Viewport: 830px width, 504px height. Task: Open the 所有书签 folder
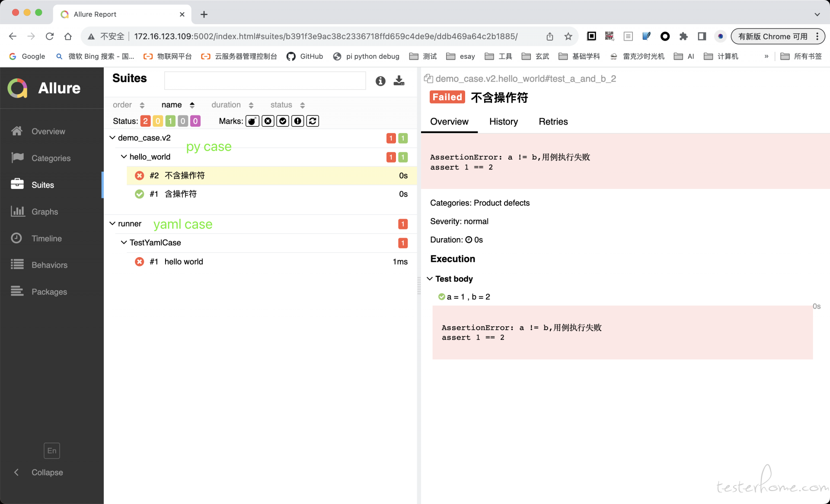coord(801,56)
